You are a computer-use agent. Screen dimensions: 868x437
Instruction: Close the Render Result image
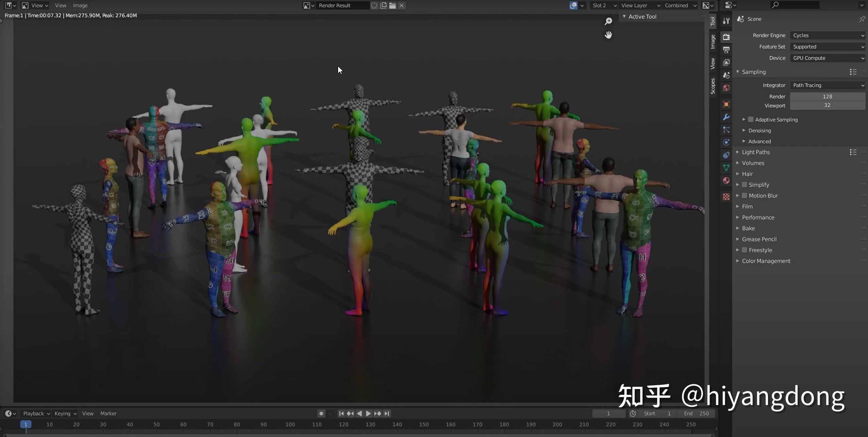(x=401, y=5)
